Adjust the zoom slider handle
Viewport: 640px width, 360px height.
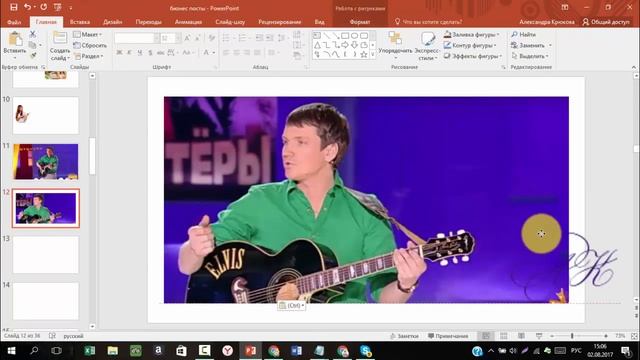click(x=572, y=336)
